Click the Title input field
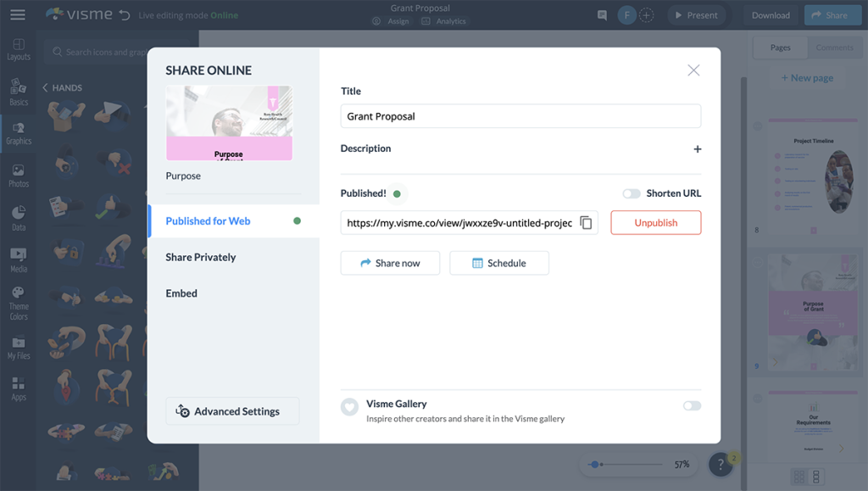Screen dimensions: 868x491 click(x=520, y=116)
